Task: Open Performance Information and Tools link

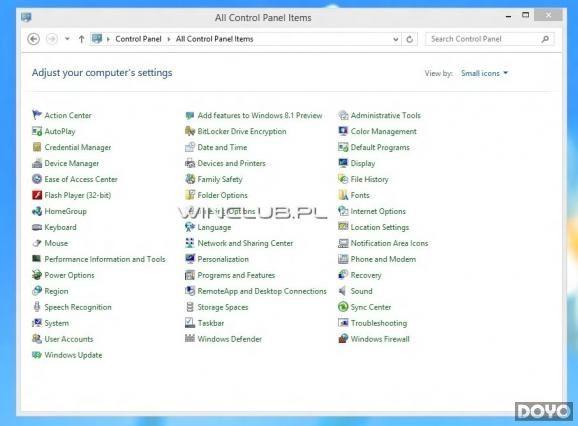Action: [x=105, y=259]
